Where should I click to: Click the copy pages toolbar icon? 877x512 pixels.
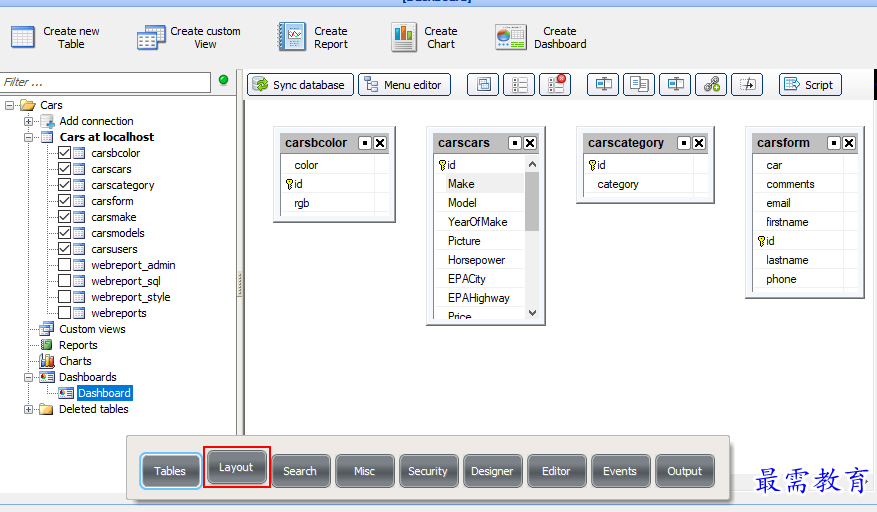click(x=639, y=85)
